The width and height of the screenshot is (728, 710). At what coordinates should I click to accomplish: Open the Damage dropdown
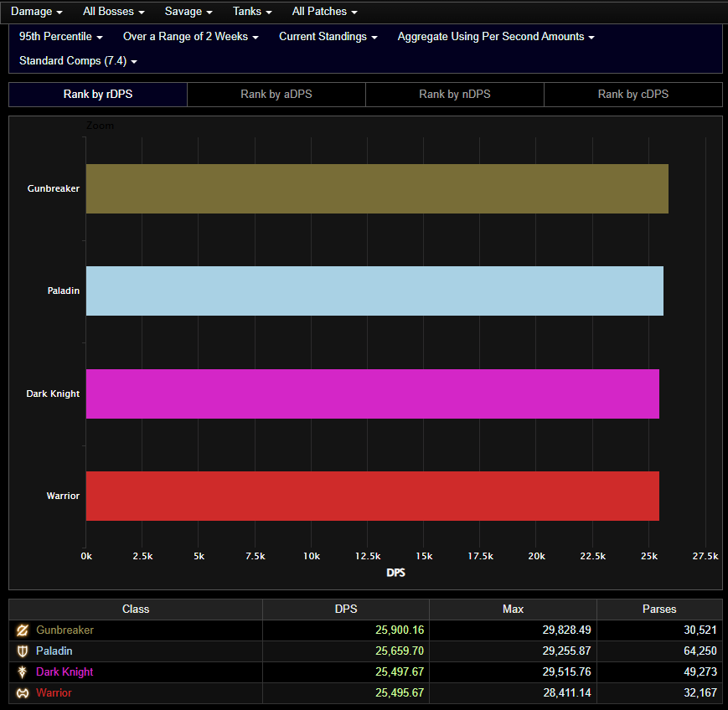click(36, 12)
